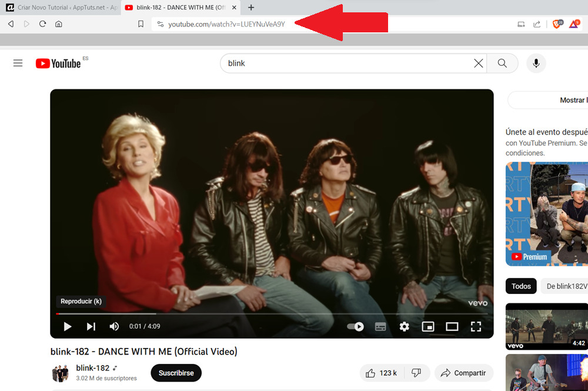The height and width of the screenshot is (391, 588).
Task: Open the browser home page icon
Action: (x=58, y=24)
